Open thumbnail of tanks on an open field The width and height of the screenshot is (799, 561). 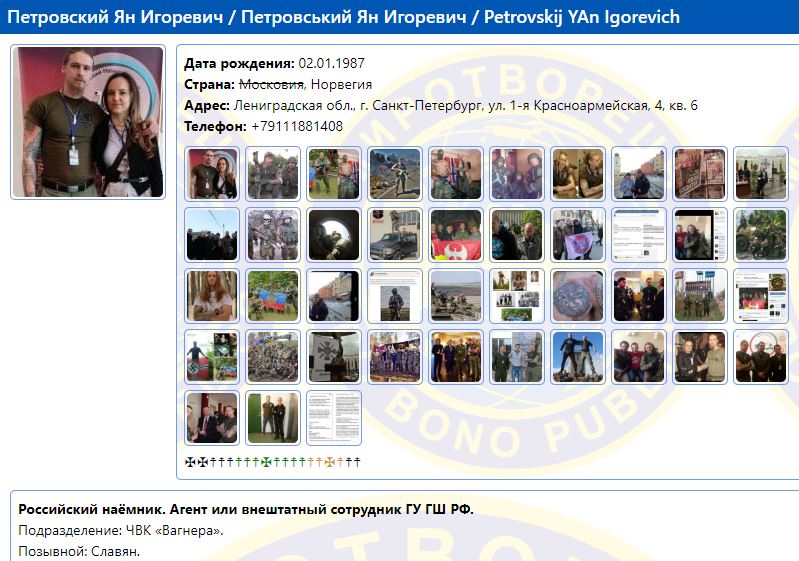[456, 296]
